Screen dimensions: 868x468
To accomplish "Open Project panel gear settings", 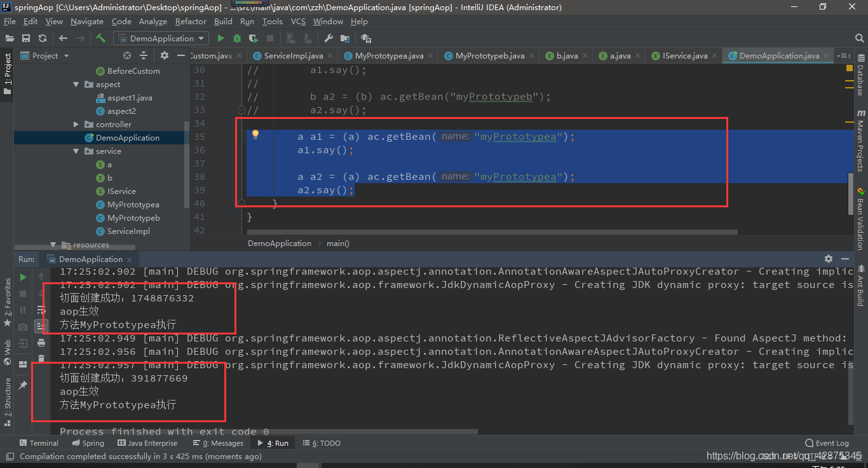I will (165, 56).
